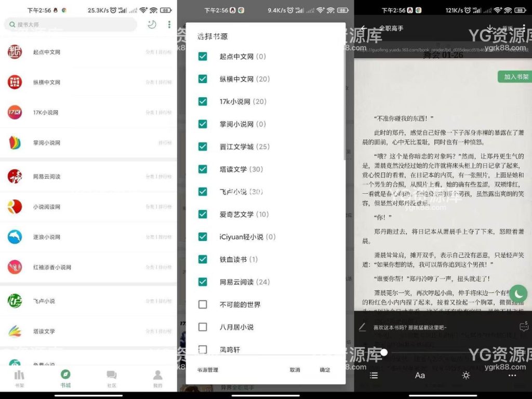Toggle night mode with the moon icon beside search
The height and width of the screenshot is (399, 532).
(x=152, y=24)
